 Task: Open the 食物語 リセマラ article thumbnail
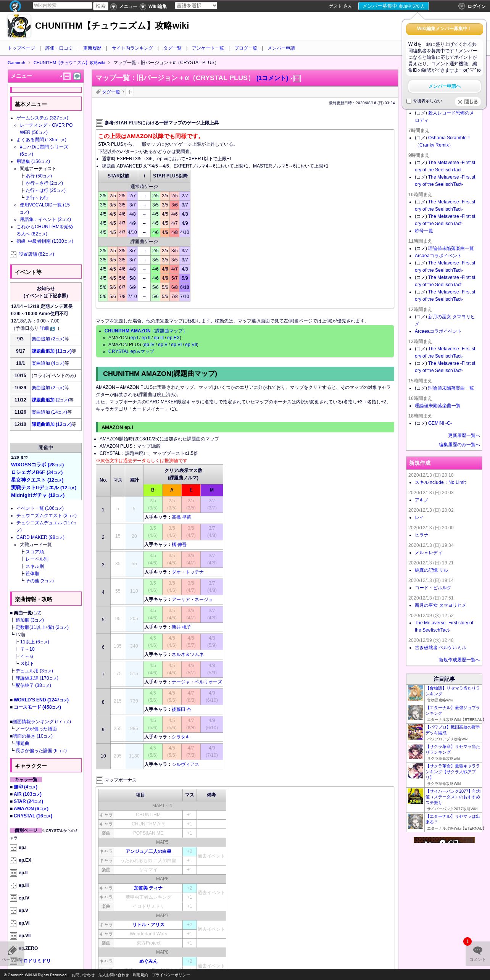coord(416,693)
